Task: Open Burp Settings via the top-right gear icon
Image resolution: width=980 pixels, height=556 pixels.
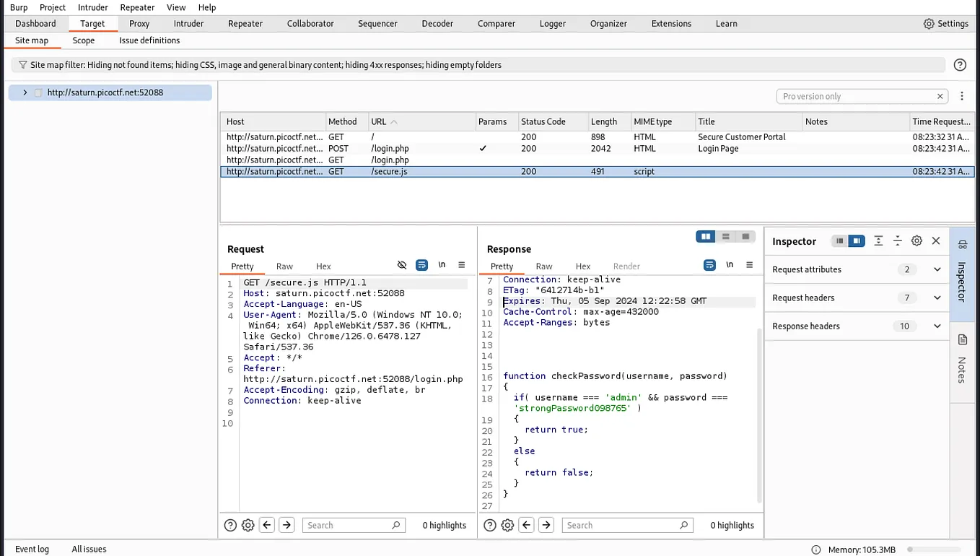Action: (929, 23)
